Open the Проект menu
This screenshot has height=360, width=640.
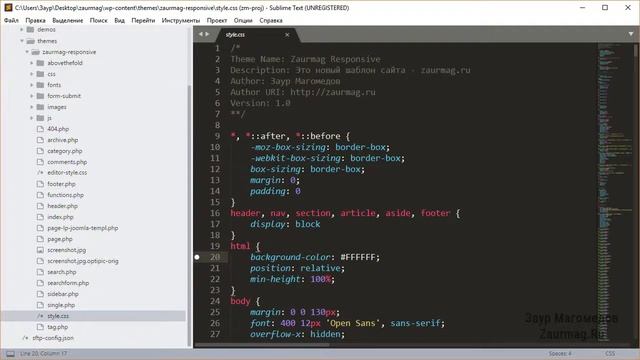[x=217, y=20]
